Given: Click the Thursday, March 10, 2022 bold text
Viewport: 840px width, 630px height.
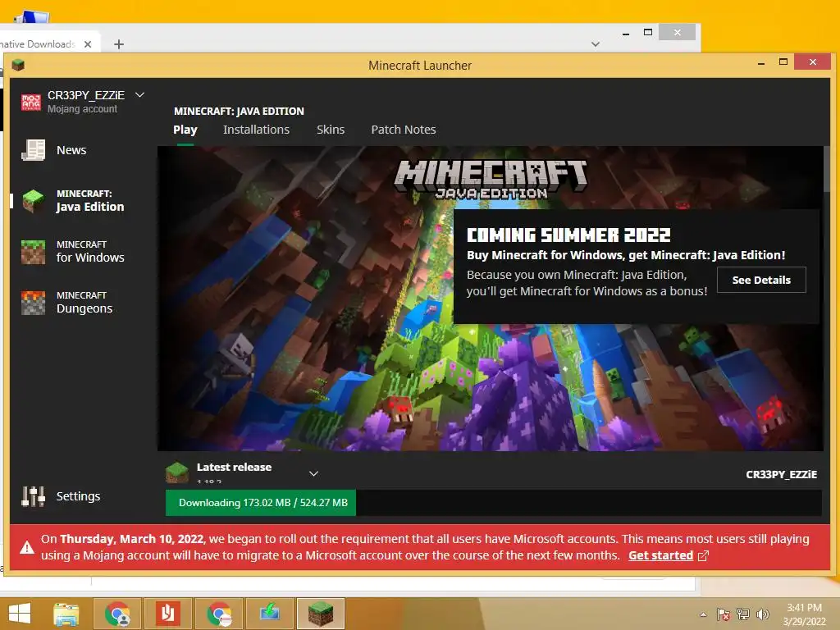Looking at the screenshot, I should [x=132, y=539].
